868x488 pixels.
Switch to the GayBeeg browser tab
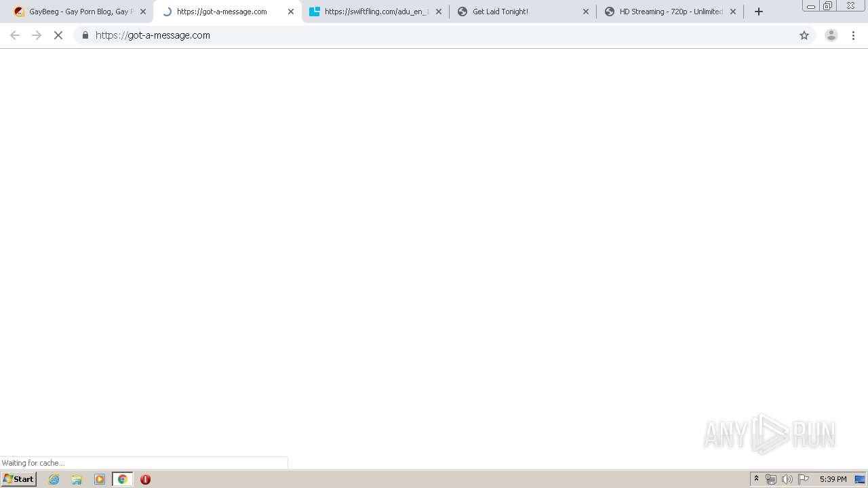[x=80, y=12]
